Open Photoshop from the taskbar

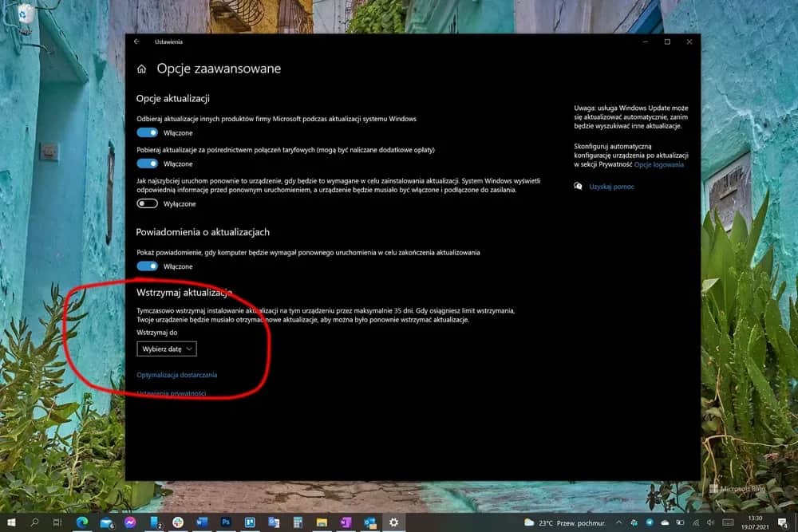[x=226, y=523]
